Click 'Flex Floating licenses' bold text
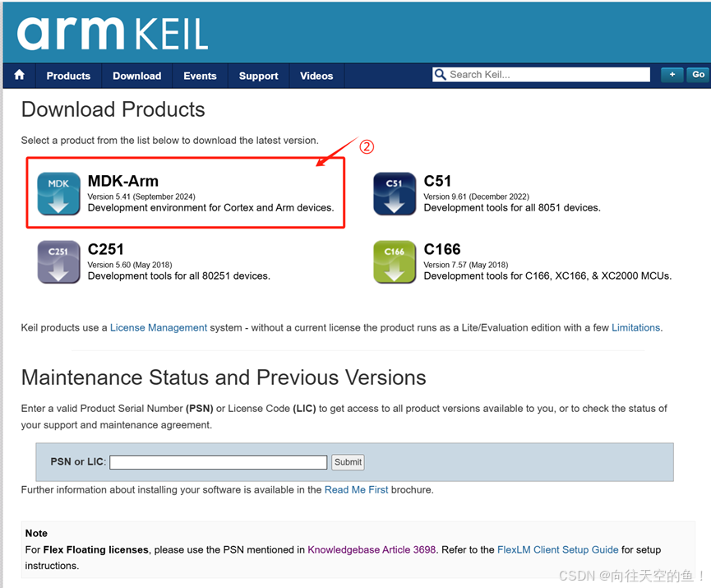Screen dimensions: 711x588 95,549
